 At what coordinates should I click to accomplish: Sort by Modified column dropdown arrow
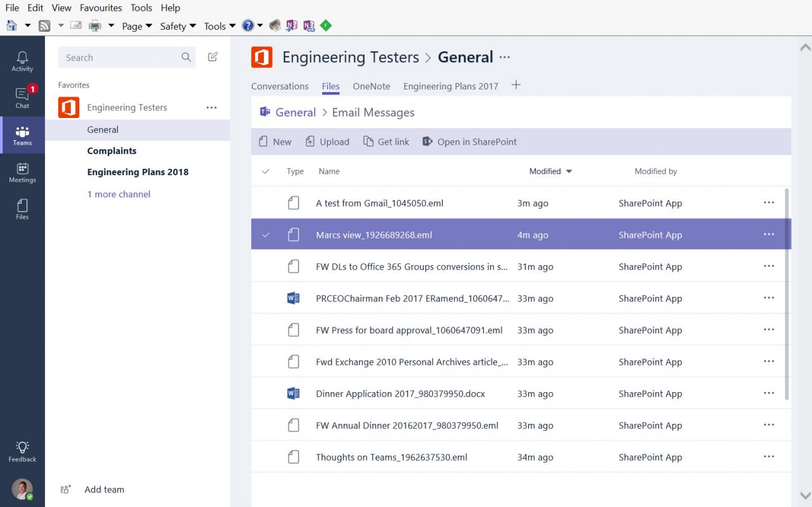569,171
